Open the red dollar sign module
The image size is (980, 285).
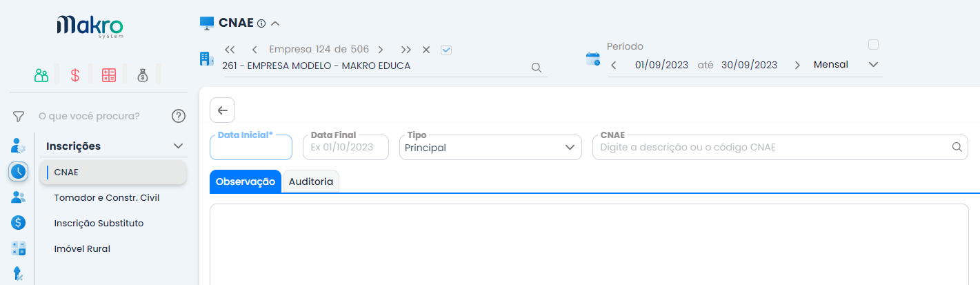coord(75,75)
